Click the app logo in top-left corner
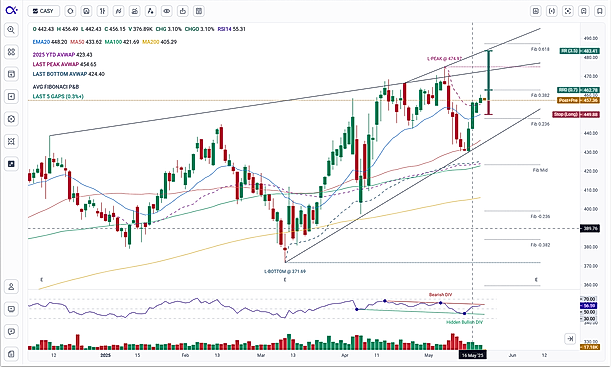 click(x=11, y=11)
